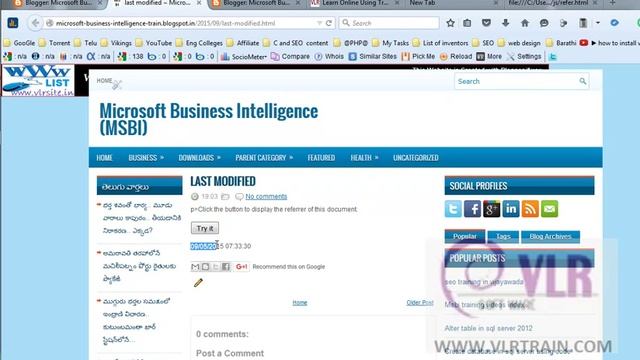Click Compare in the SEO toolbar
This screenshot has width=640, height=360.
coord(290,57)
